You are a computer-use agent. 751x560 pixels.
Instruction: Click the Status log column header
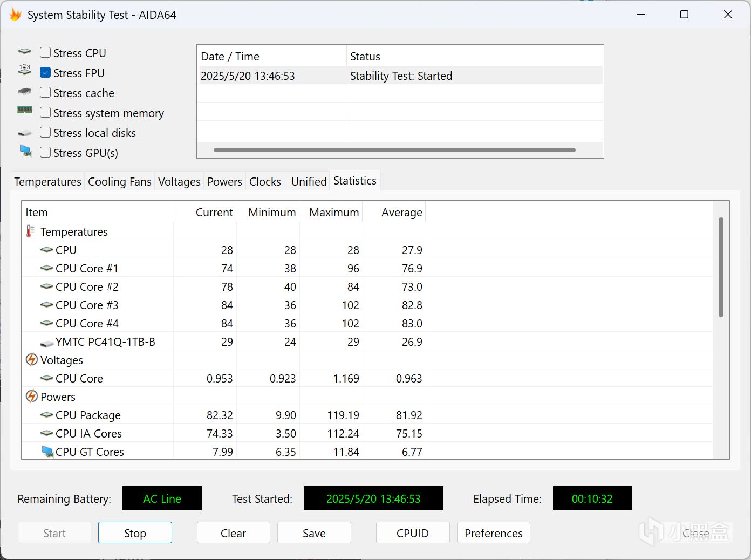(x=475, y=56)
